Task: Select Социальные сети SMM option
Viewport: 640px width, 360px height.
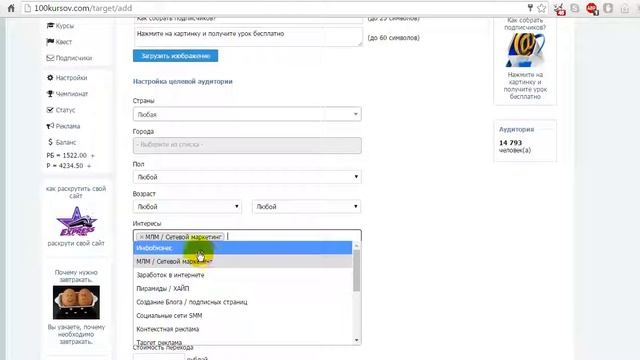Action: point(242,315)
